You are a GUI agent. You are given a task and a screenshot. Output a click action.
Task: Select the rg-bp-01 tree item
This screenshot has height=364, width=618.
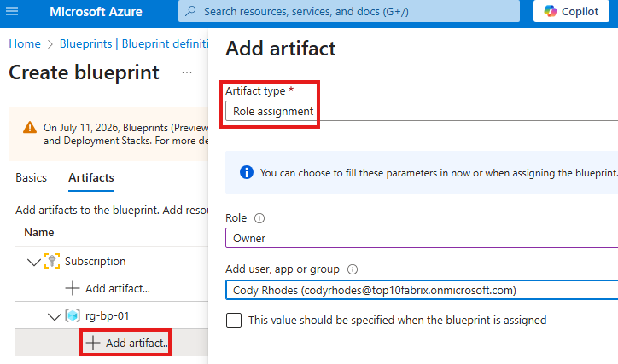[x=108, y=316]
